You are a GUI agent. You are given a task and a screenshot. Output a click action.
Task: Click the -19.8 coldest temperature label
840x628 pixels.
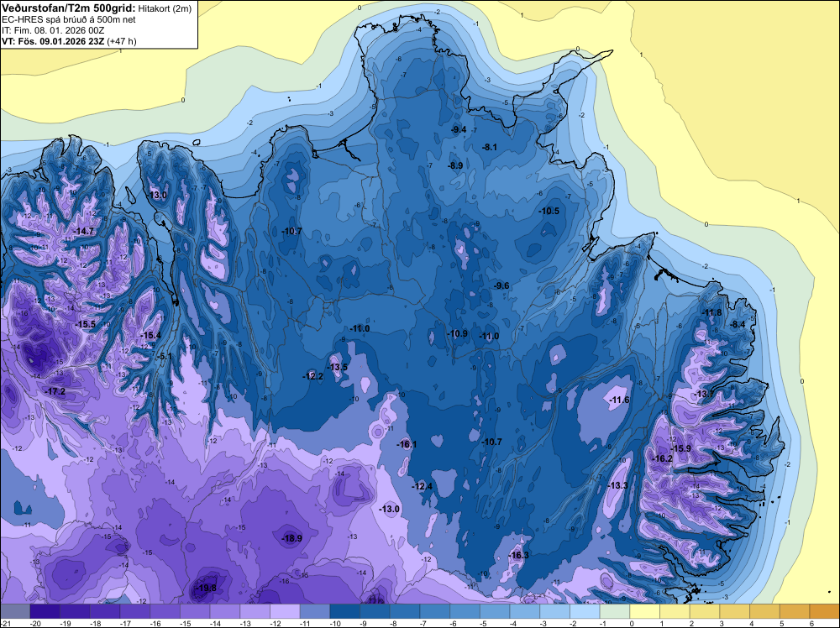click(x=207, y=588)
